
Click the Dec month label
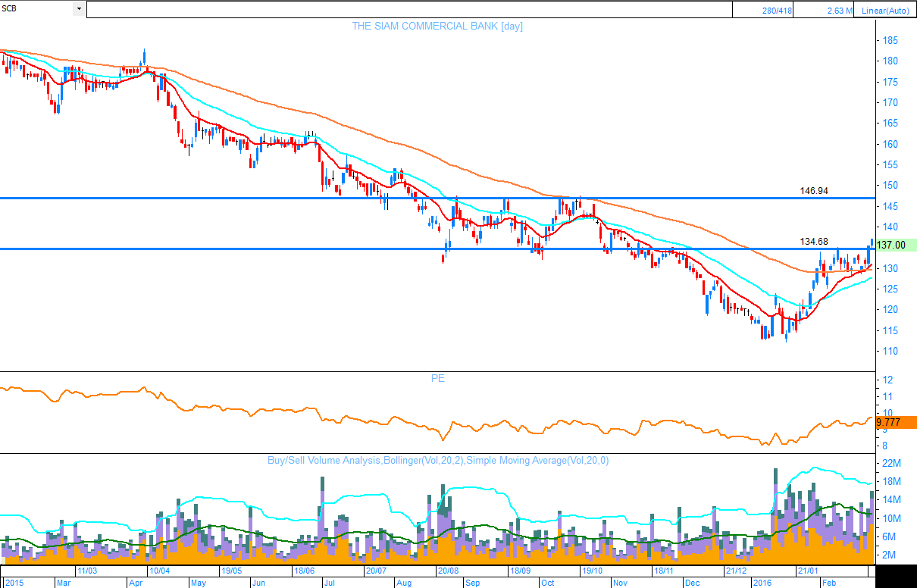(692, 583)
